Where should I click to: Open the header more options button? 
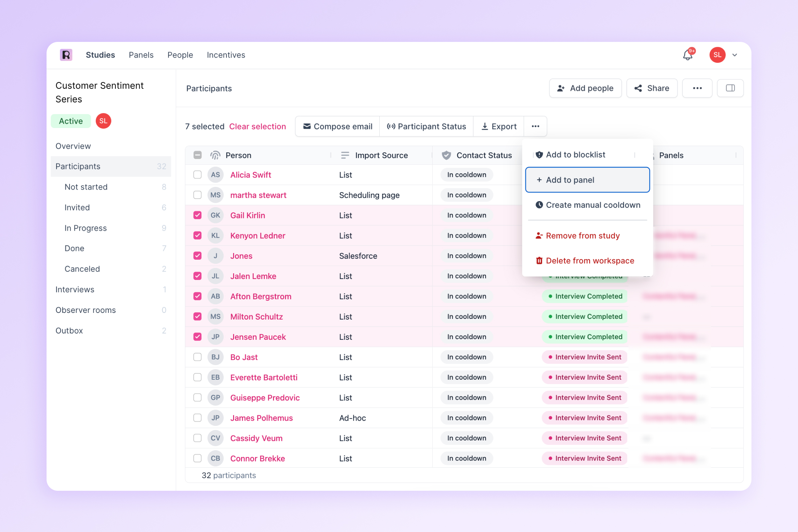tap(697, 88)
